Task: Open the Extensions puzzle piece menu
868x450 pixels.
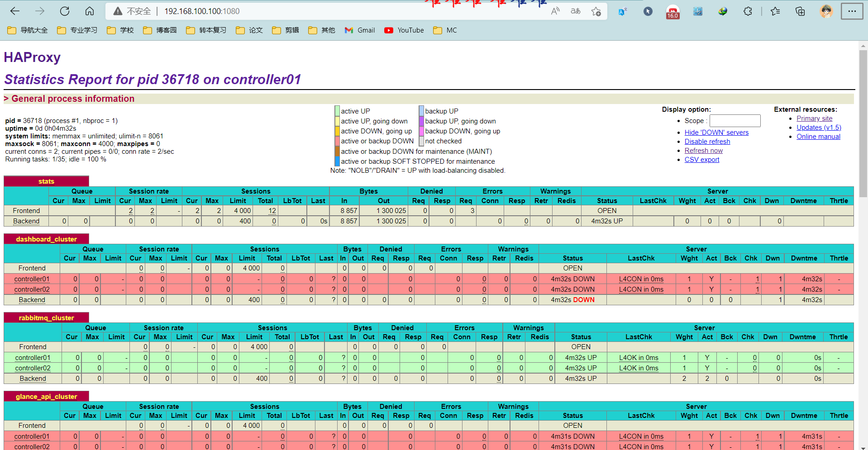Action: [x=748, y=11]
